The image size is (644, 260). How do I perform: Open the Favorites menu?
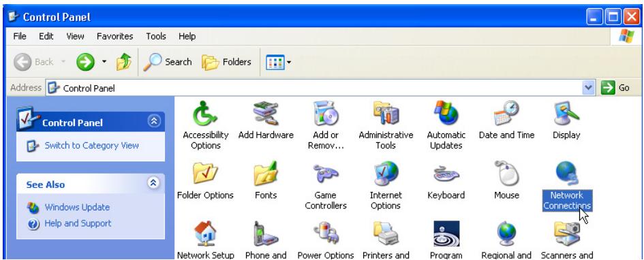point(115,37)
